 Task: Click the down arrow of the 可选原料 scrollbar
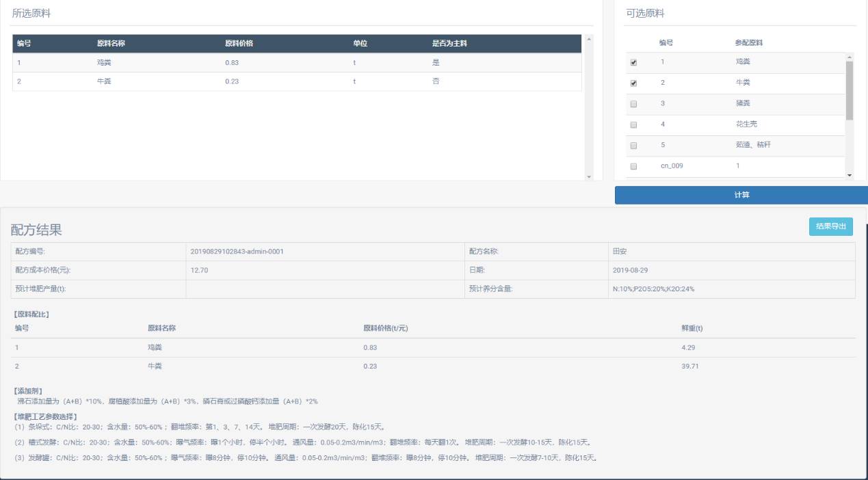click(x=850, y=175)
